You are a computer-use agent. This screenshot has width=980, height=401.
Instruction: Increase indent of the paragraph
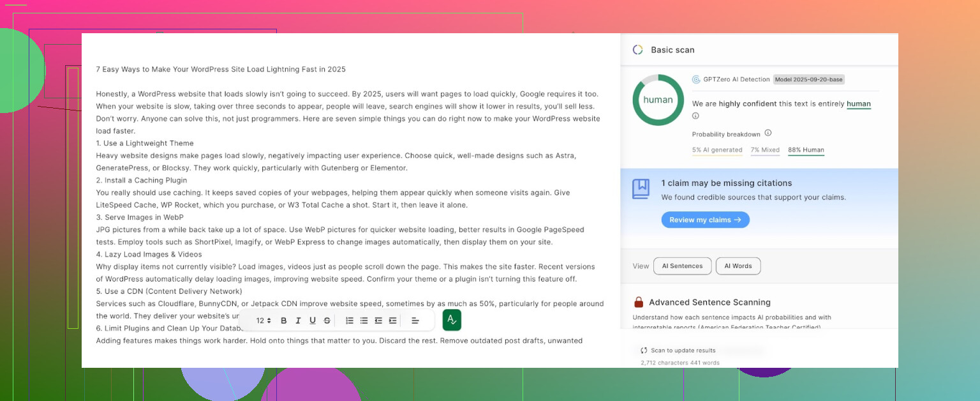point(392,321)
